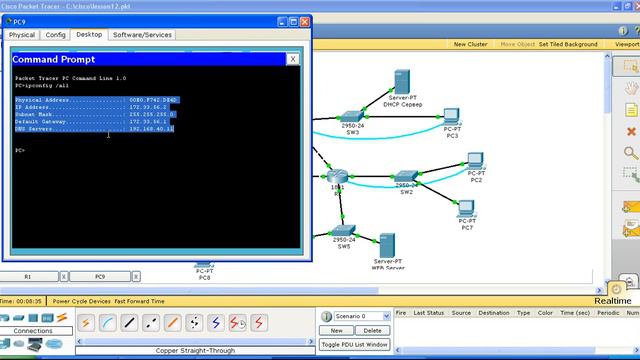Click Power Cycle Devices
Screen dimensions: 640x360
(x=81, y=301)
